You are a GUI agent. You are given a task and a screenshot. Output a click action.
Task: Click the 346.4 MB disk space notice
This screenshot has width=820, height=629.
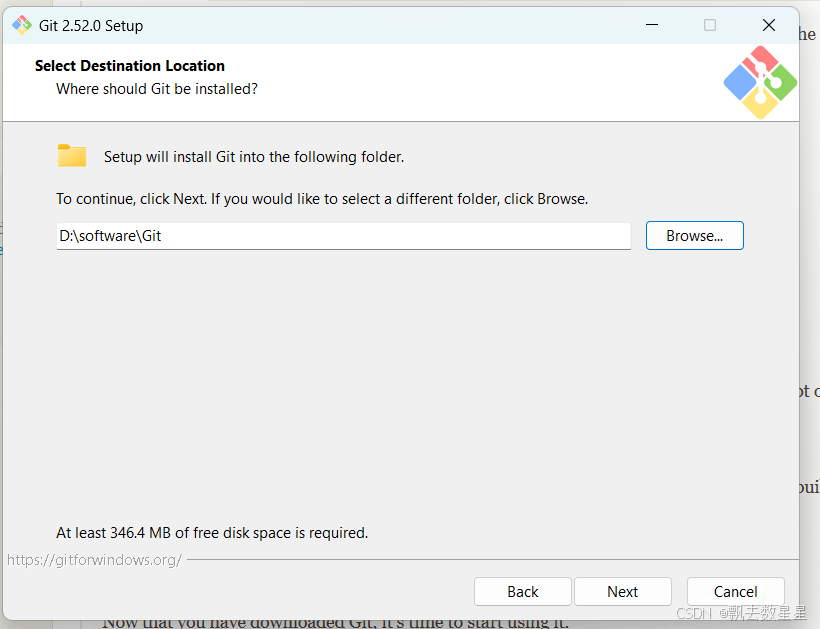point(212,533)
